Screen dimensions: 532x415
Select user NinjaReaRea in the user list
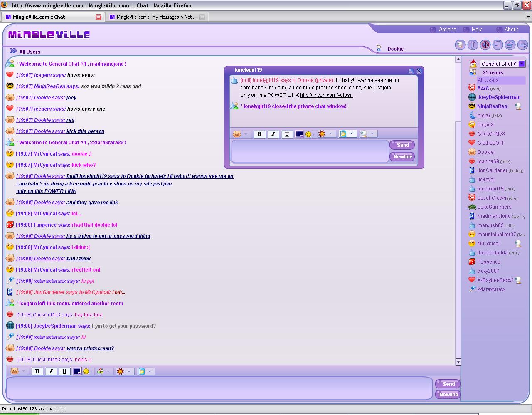tap(492, 106)
